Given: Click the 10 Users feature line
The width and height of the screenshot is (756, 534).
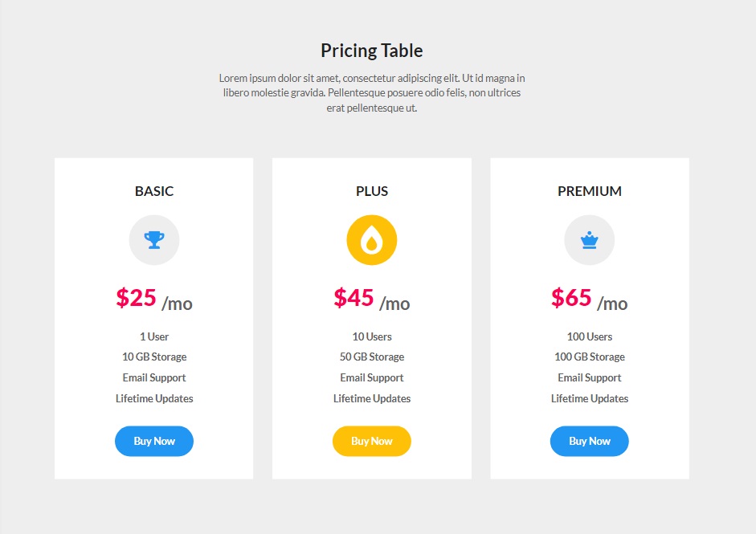Looking at the screenshot, I should [x=372, y=336].
